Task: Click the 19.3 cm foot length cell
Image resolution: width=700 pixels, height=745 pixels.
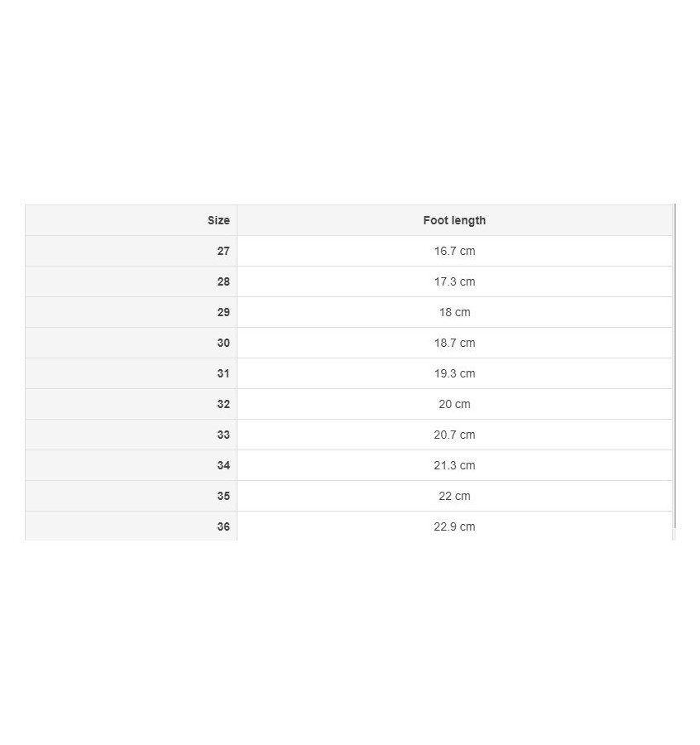Action: pyautogui.click(x=454, y=373)
